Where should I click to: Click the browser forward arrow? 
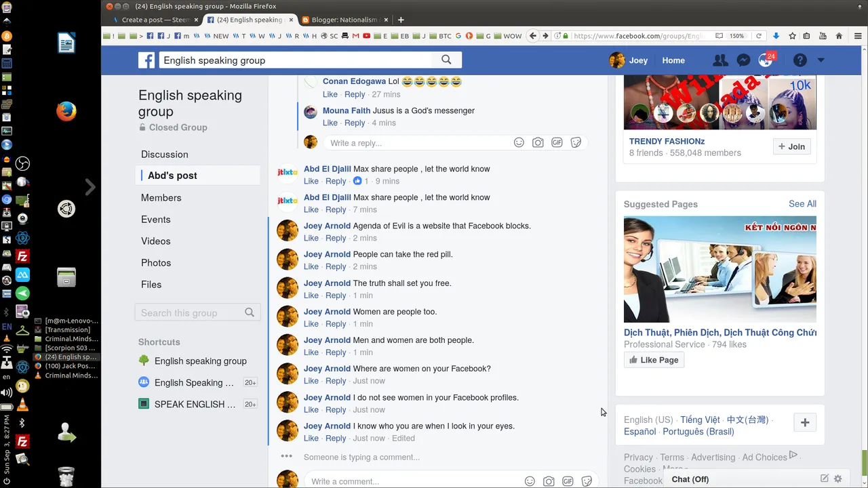[545, 36]
